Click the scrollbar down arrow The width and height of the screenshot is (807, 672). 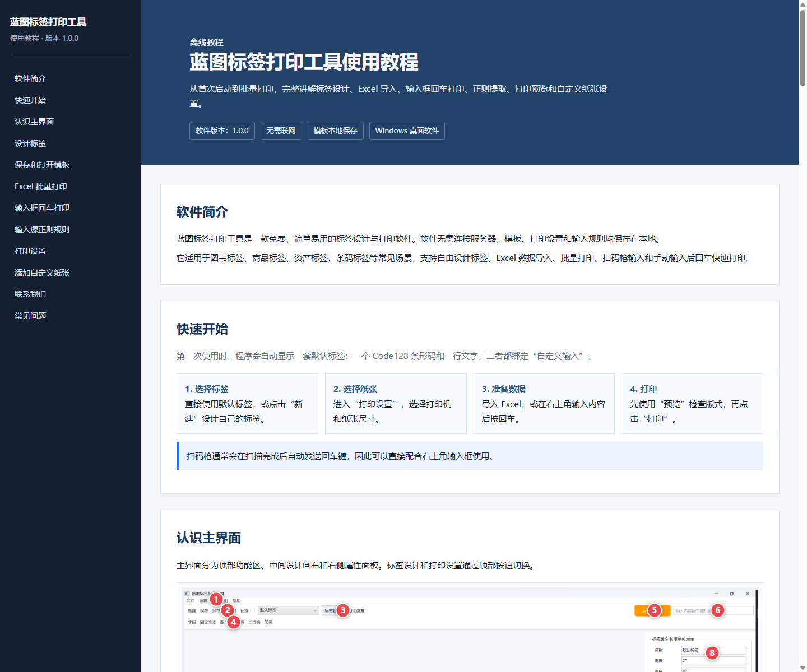click(803, 668)
